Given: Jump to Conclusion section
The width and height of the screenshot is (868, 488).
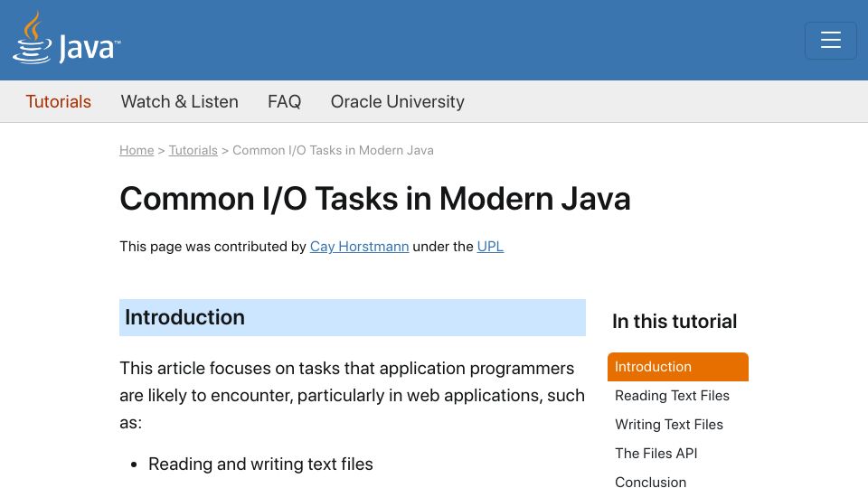Looking at the screenshot, I should 650,482.
